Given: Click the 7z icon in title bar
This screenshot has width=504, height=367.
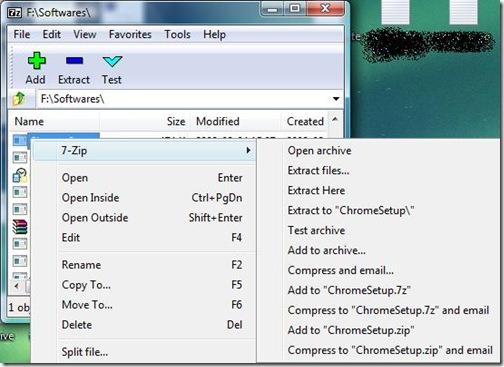Looking at the screenshot, I should pyautogui.click(x=14, y=13).
